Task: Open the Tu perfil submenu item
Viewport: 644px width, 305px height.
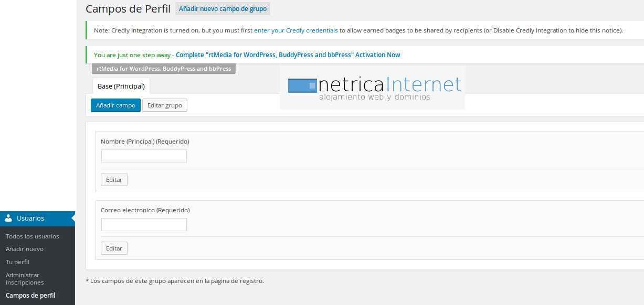Action: [x=17, y=262]
